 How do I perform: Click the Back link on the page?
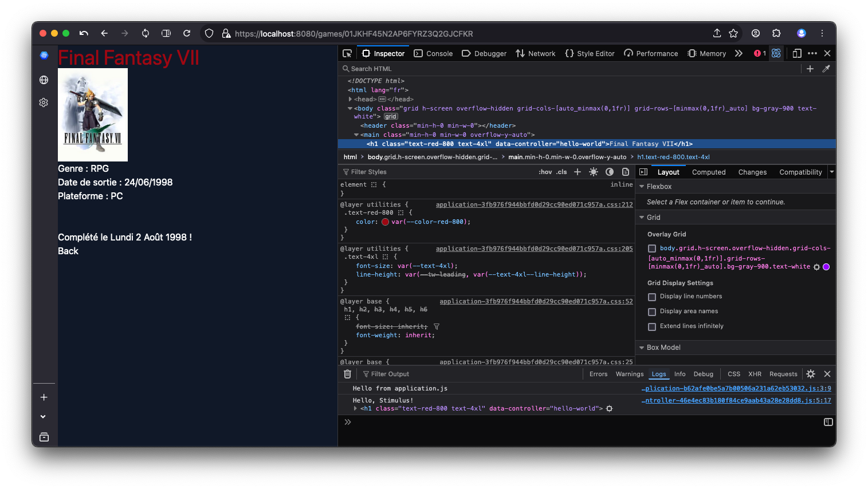coord(68,251)
